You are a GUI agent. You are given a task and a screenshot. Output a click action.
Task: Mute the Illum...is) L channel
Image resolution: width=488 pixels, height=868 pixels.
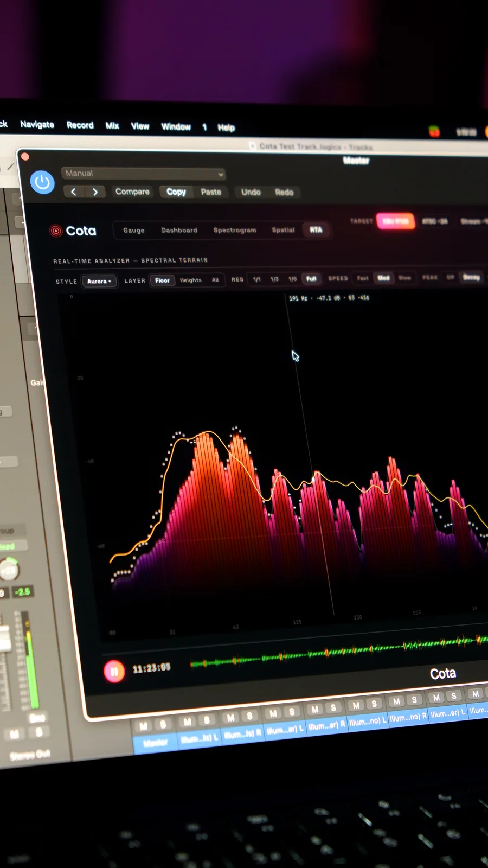187,722
